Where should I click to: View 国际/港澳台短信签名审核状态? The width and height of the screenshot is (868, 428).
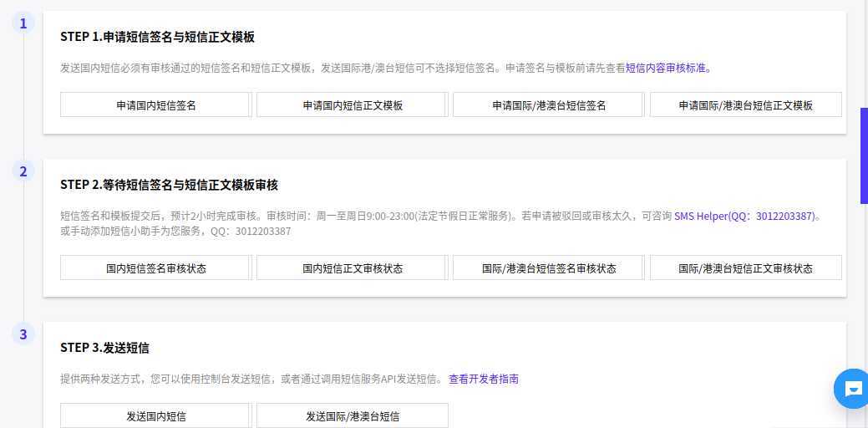tap(548, 267)
